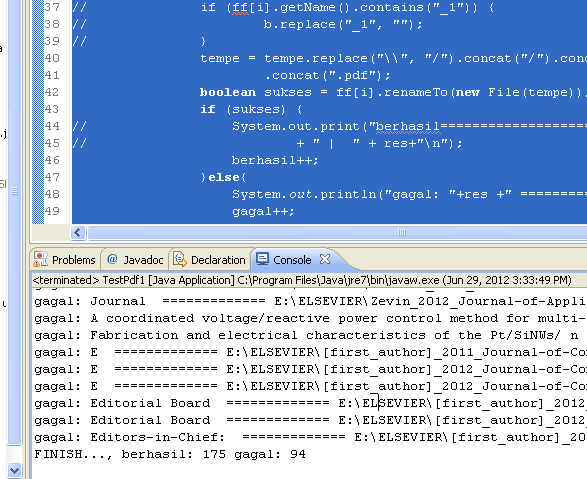Click the 'if (sukses) {' line

coord(251,109)
